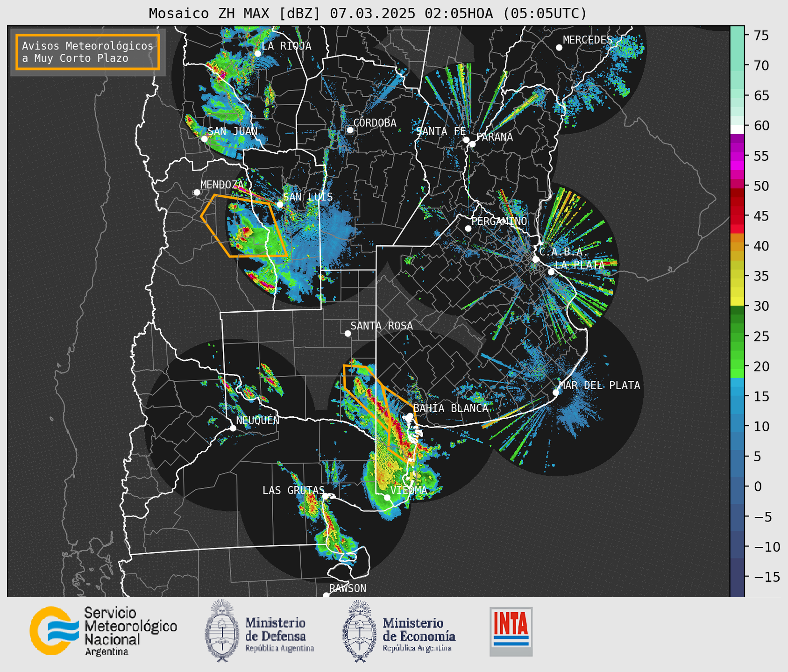Click the 0 tick label on the color scale
Screen dimensions: 788x672
[758, 486]
